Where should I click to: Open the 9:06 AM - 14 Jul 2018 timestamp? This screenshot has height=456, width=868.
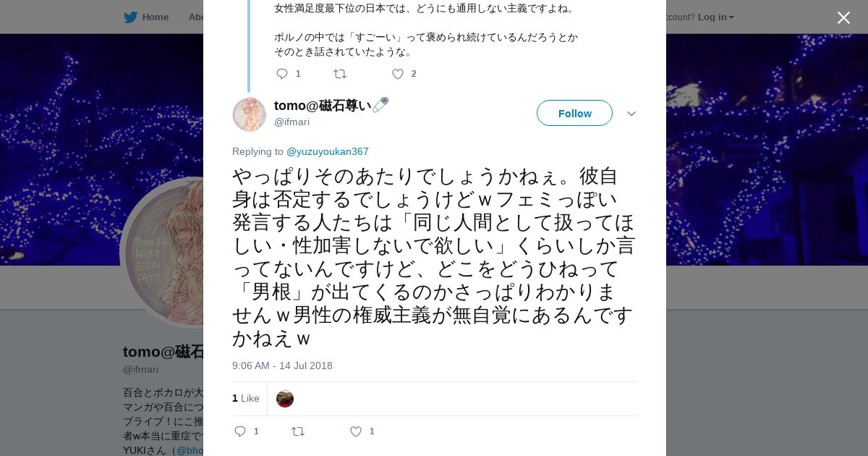[x=282, y=366]
